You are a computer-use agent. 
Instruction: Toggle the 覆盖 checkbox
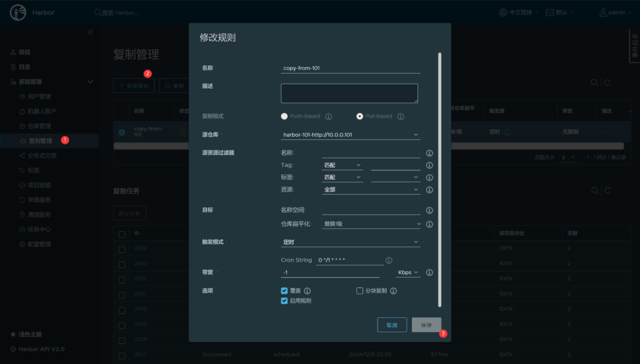[284, 290]
